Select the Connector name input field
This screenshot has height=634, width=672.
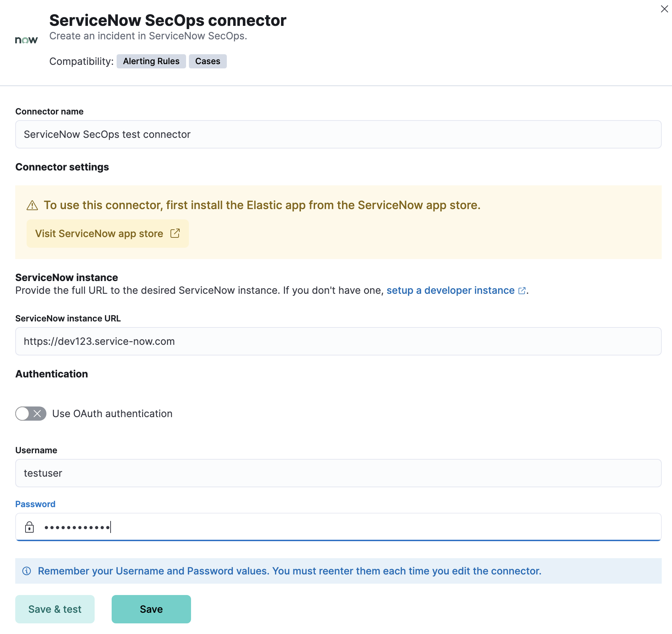337,134
